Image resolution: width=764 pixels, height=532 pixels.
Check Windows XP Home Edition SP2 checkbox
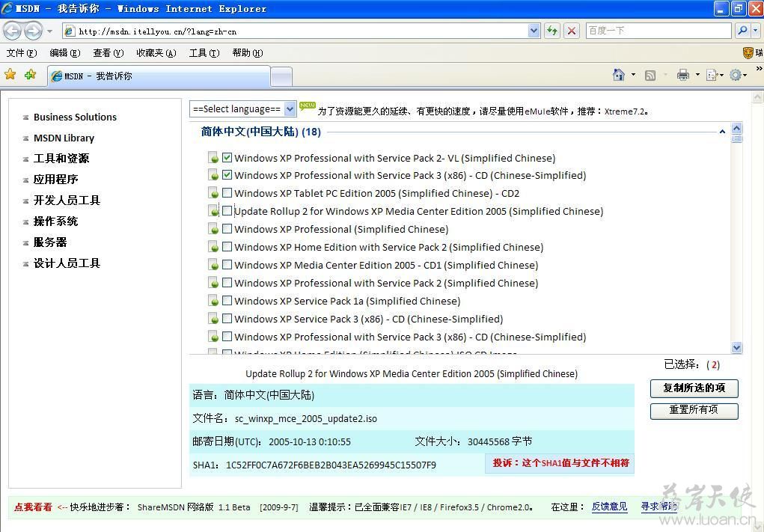(x=227, y=246)
